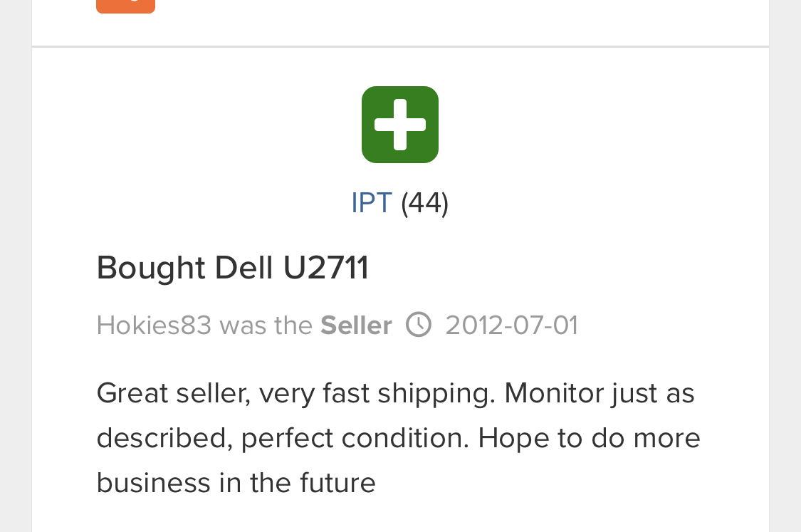Image resolution: width=801 pixels, height=532 pixels.
Task: Click the green plus positive feedback icon
Action: pos(400,125)
